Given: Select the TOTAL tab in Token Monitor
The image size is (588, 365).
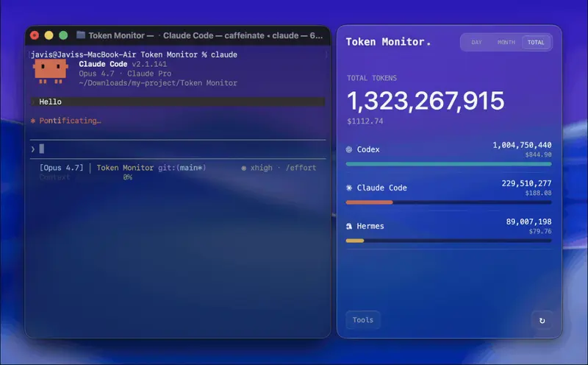Looking at the screenshot, I should (x=536, y=43).
